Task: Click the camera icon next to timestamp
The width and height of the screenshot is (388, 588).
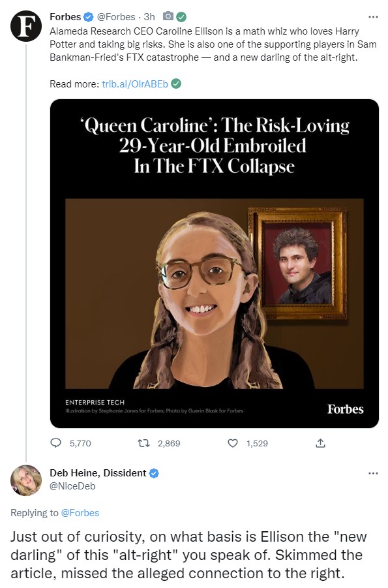Action: (x=168, y=16)
